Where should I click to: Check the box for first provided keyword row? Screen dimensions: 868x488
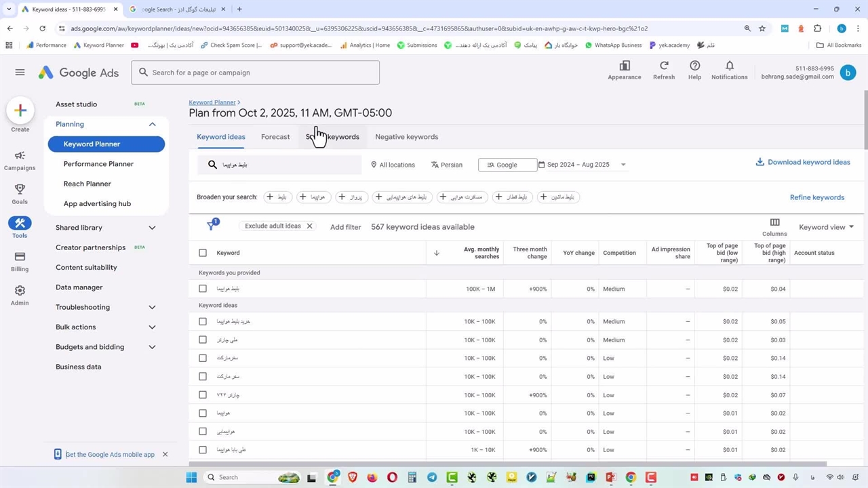203,289
